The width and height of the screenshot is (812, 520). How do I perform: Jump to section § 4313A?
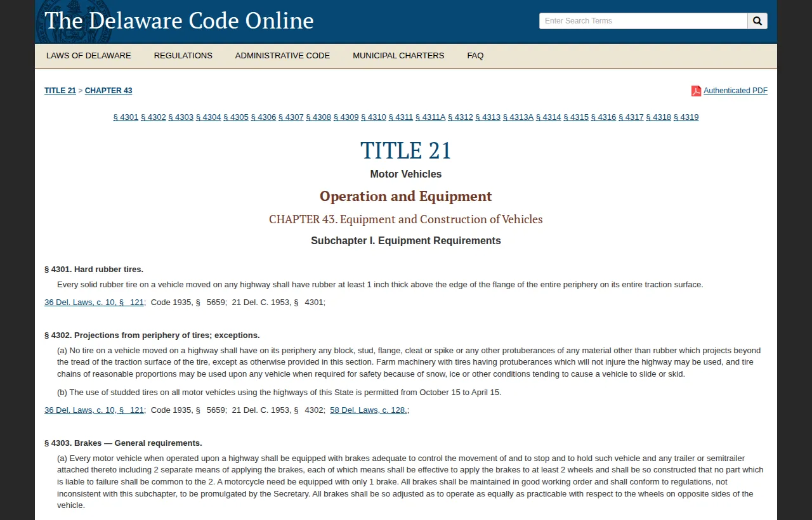coord(518,117)
